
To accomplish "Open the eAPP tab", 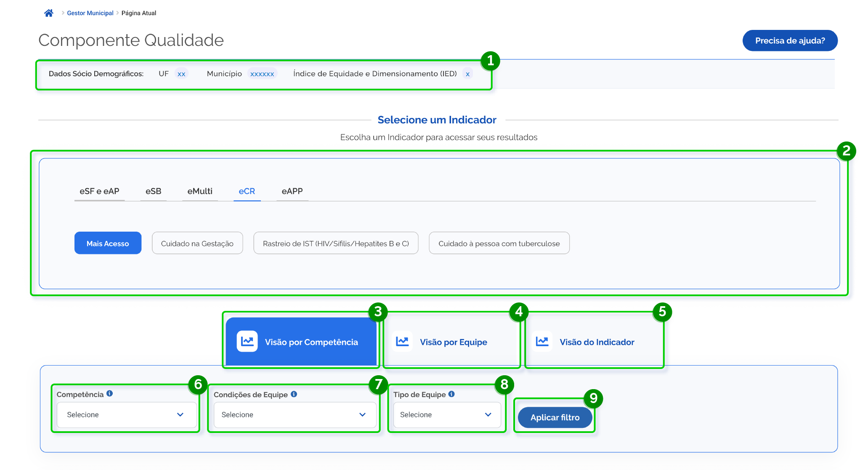I will click(x=292, y=191).
